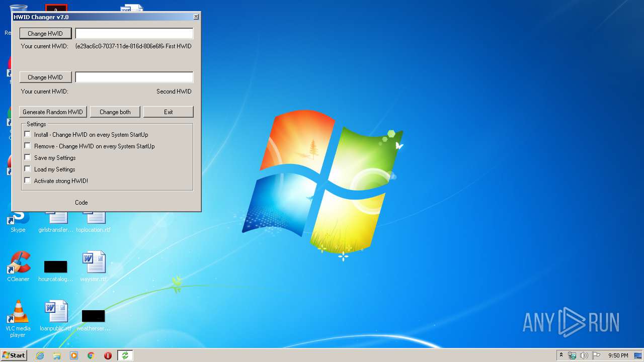Launch Internet Explorer from taskbar

click(40, 355)
